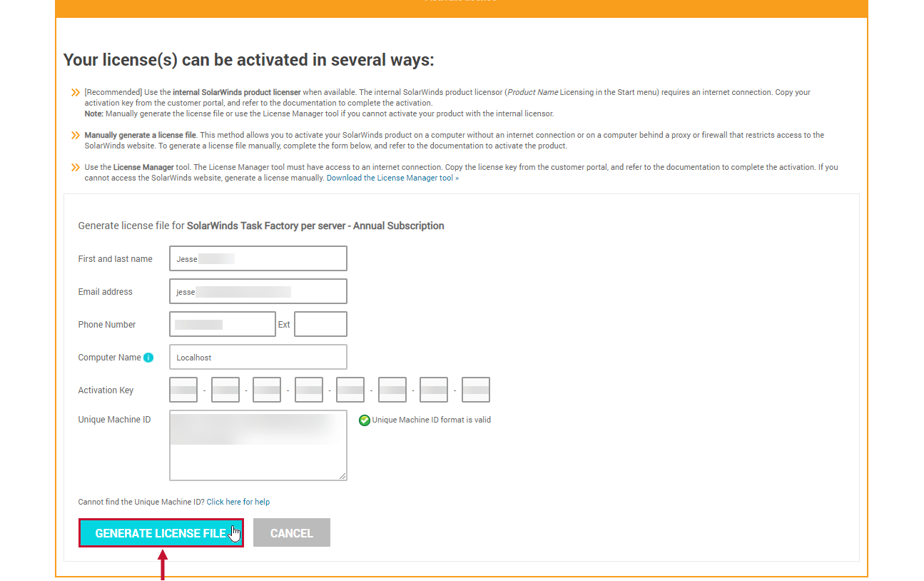Click the Email address field
This screenshot has height=581, width=924.
point(258,291)
